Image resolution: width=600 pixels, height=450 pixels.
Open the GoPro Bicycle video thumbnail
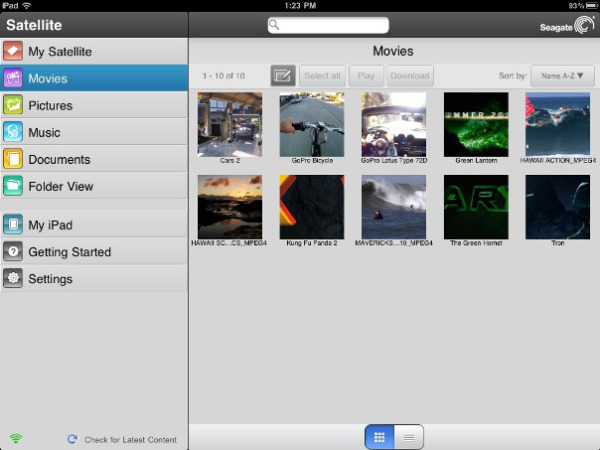312,124
